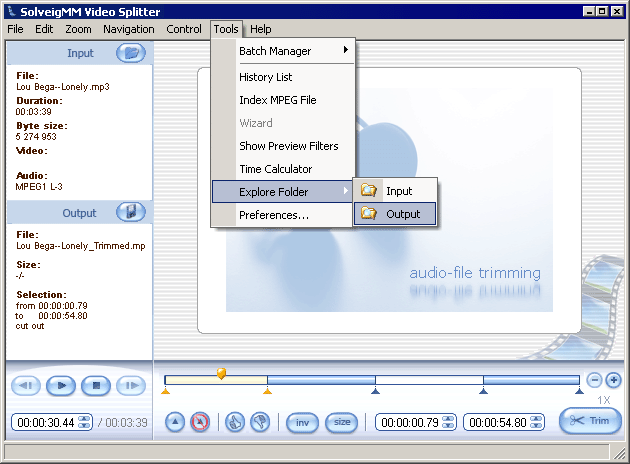Open input file via Input folder icon
630x464 pixels.
(131, 53)
